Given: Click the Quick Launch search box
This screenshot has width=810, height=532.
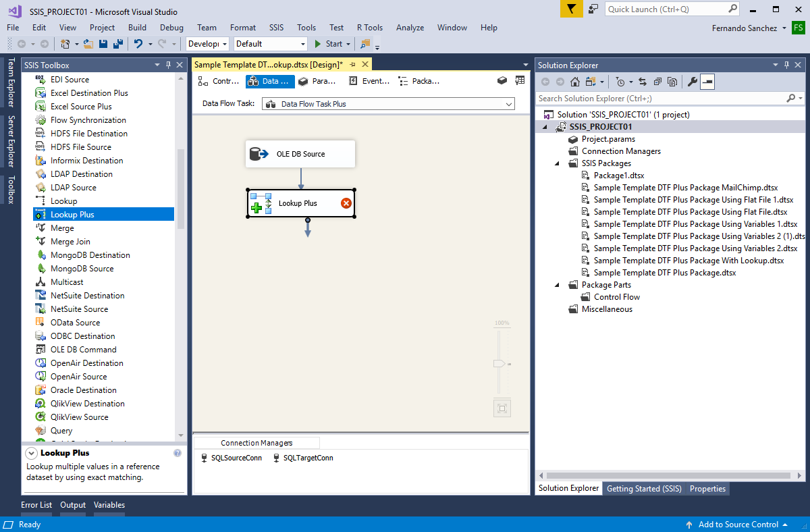Looking at the screenshot, I should click(673, 9).
